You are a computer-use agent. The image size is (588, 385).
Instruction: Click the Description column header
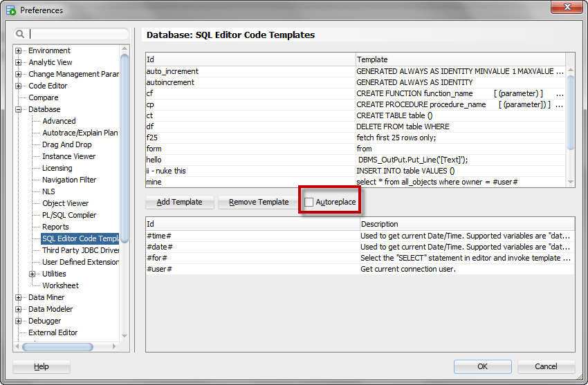[467, 224]
